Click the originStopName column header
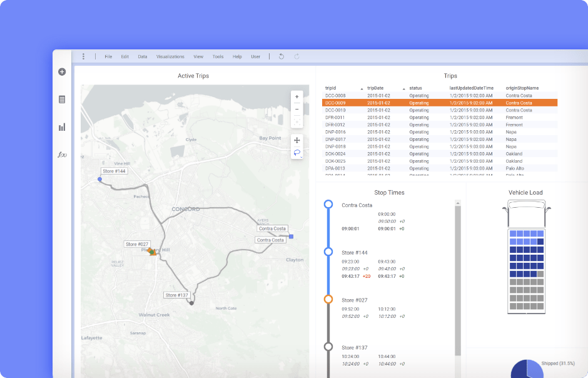588x378 pixels. (522, 88)
